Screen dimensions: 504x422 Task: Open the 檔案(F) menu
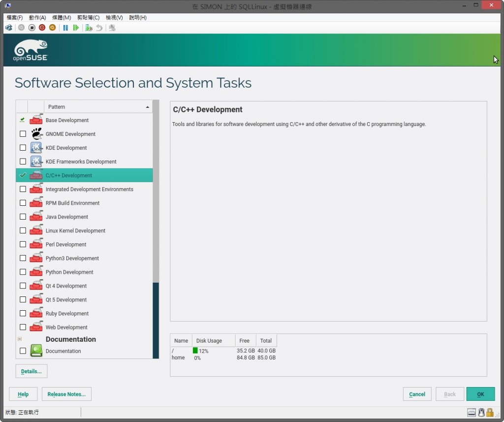coord(14,17)
